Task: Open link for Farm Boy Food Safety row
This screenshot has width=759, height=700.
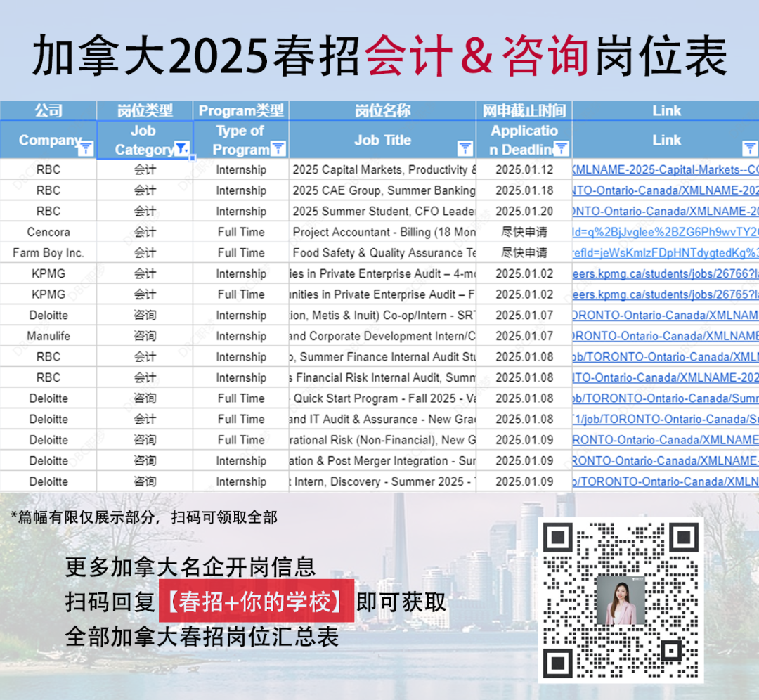Action: [665, 253]
